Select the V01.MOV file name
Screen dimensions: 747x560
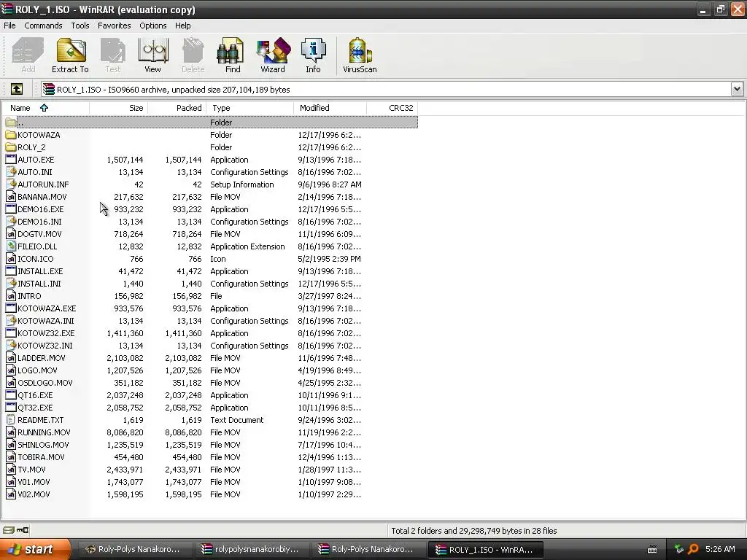point(34,482)
